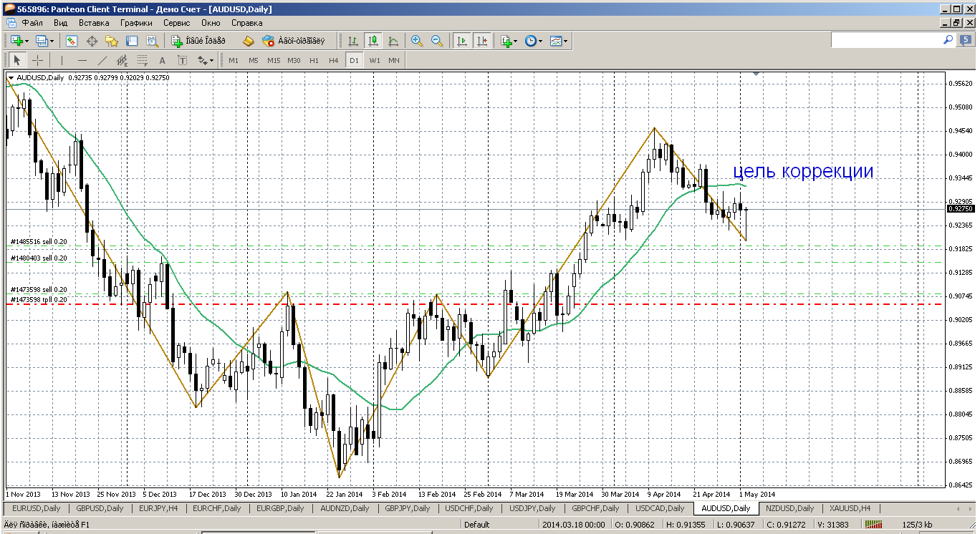Toggle chart shift

(482, 41)
